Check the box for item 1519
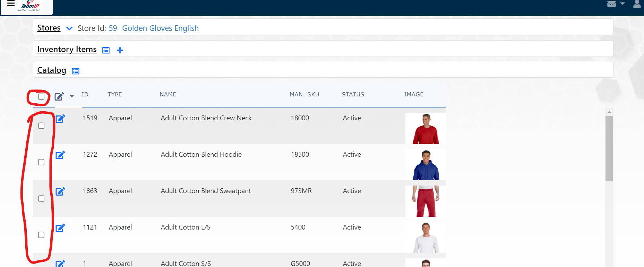Screen dimensions: 644x267 (x=41, y=126)
